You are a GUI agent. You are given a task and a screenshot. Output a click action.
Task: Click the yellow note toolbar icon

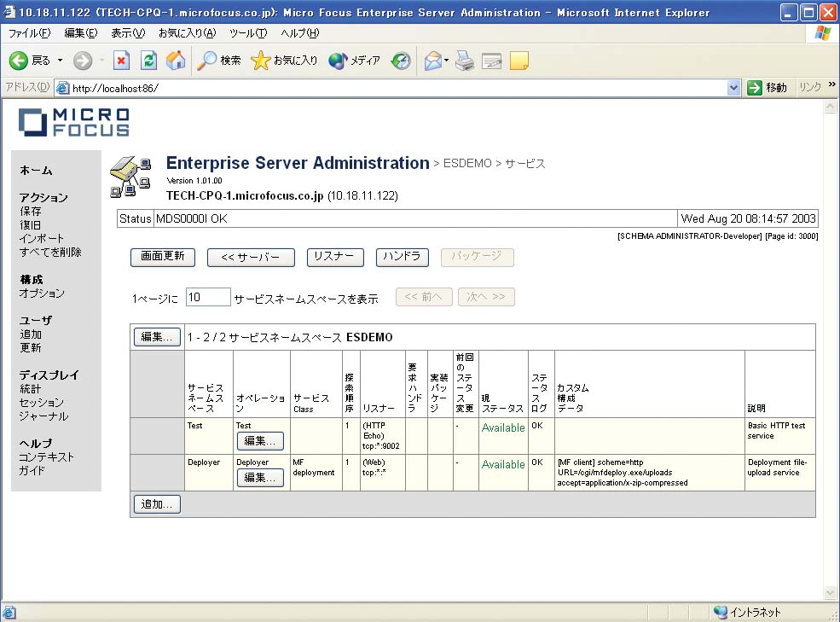[x=519, y=61]
